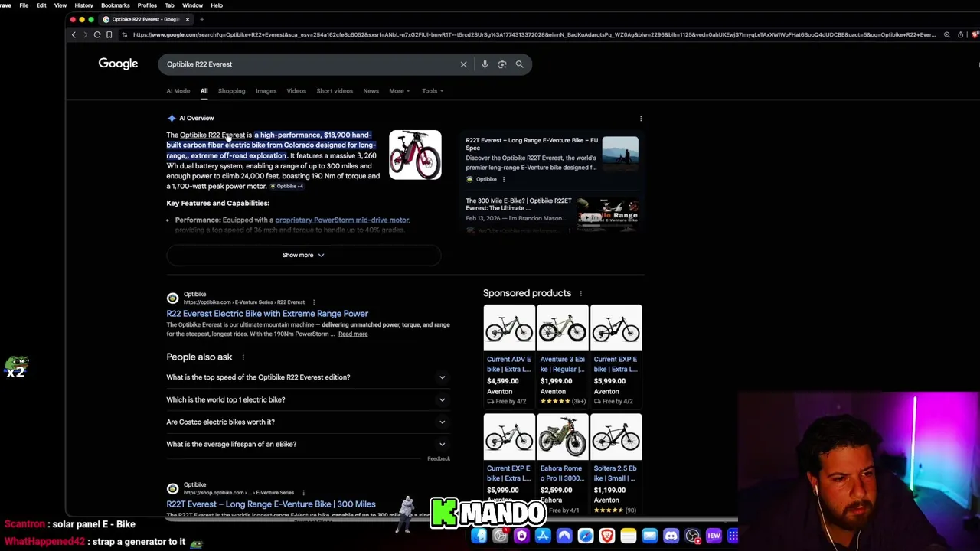Open System Settings from the dock
This screenshot has width=980, height=551.
(500, 536)
